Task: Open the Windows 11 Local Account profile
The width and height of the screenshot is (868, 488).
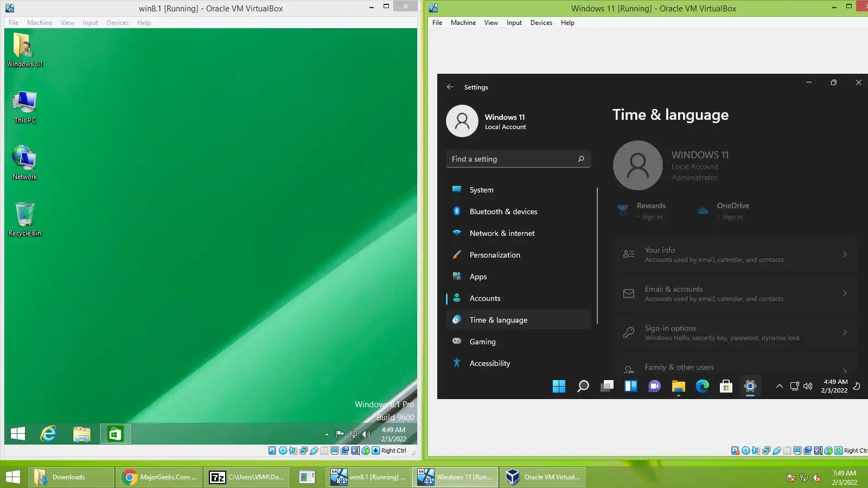Action: (488, 121)
